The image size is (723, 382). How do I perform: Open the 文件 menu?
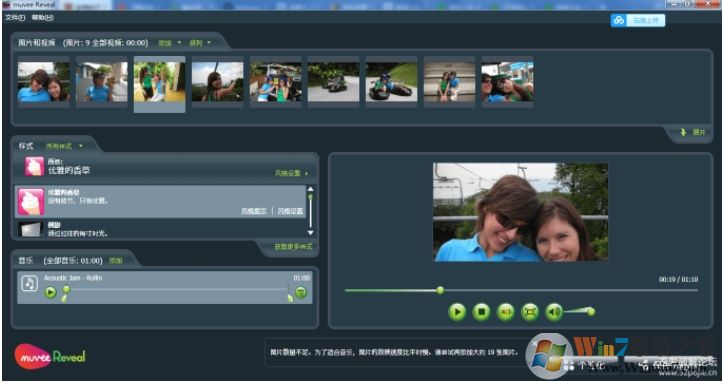pyautogui.click(x=14, y=18)
